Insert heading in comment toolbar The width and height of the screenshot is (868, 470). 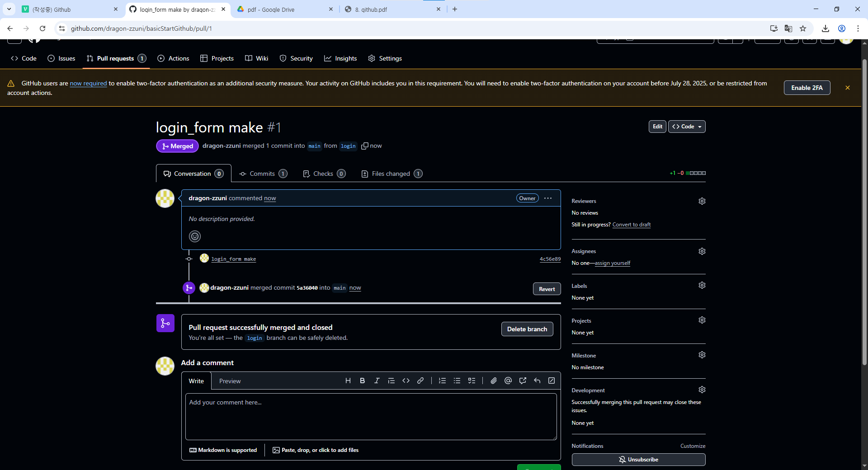[348, 381]
